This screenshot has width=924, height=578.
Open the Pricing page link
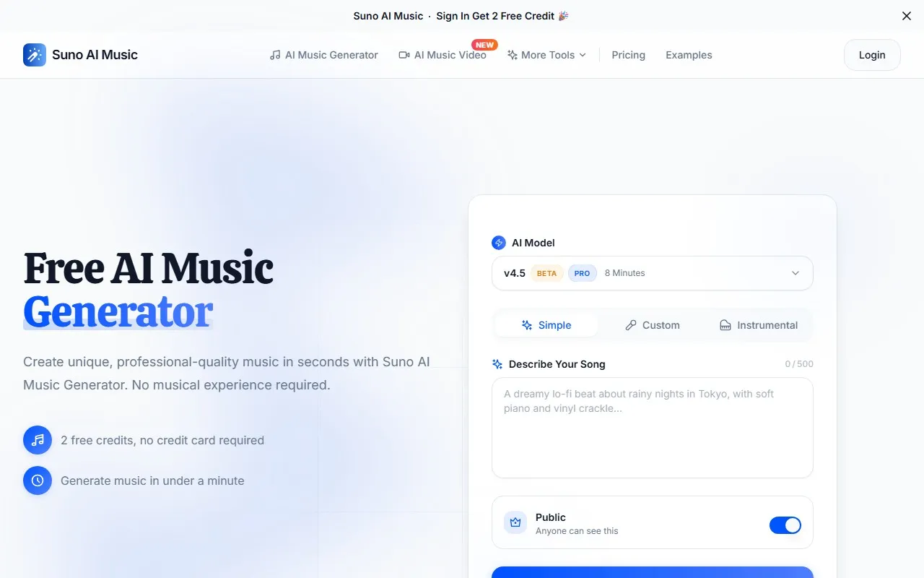coord(628,55)
